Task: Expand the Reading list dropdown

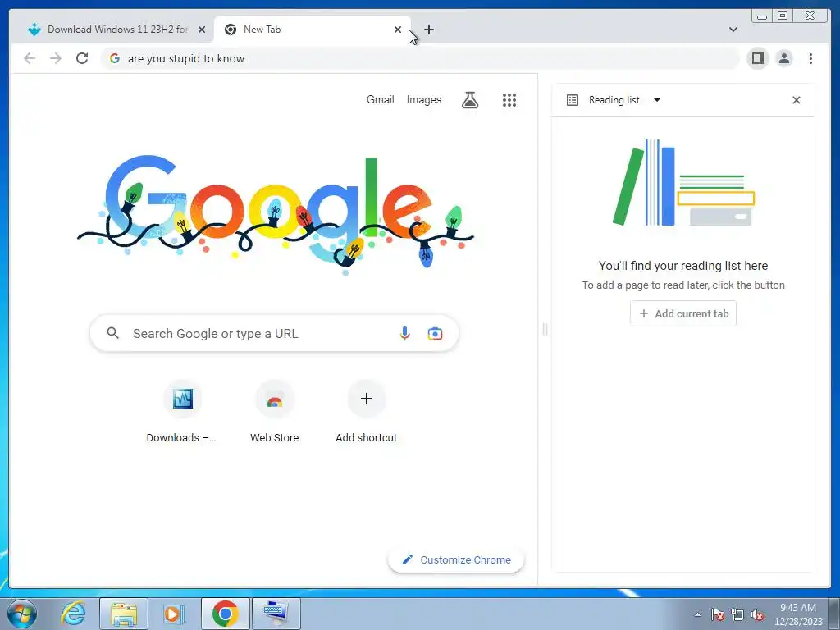Action: 657,100
